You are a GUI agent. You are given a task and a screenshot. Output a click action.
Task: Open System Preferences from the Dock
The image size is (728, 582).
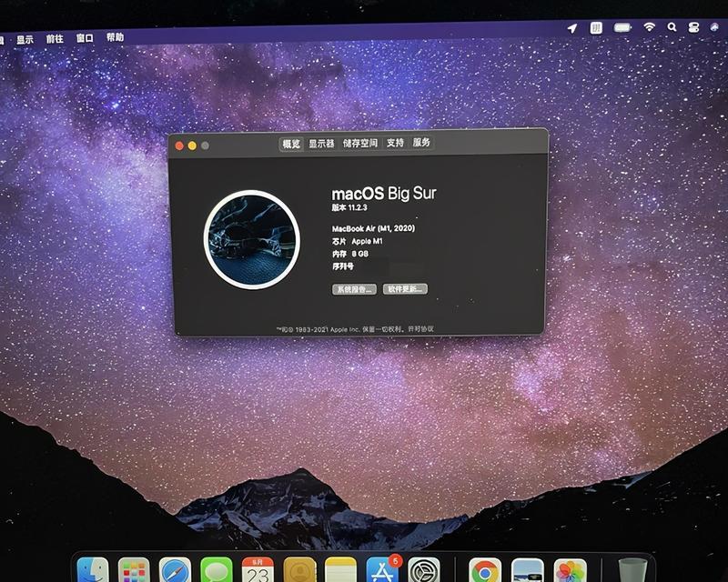(424, 570)
